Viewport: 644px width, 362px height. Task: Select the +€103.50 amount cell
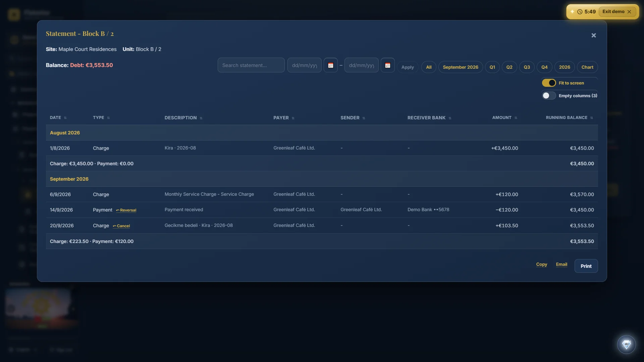[x=506, y=226]
